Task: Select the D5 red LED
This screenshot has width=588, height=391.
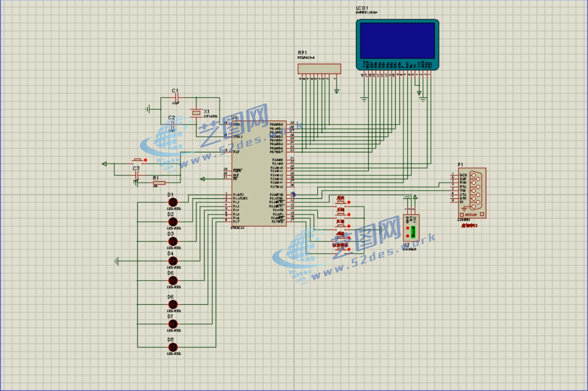Action: (x=173, y=281)
